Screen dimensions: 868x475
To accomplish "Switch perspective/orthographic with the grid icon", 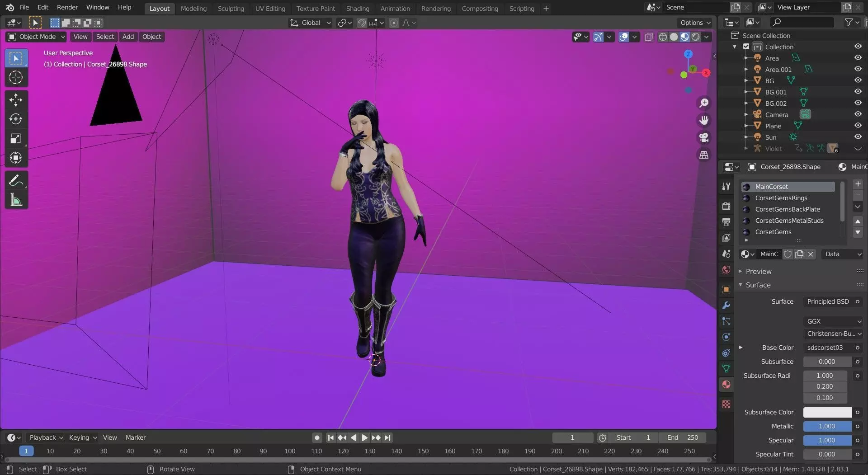I will [x=704, y=155].
